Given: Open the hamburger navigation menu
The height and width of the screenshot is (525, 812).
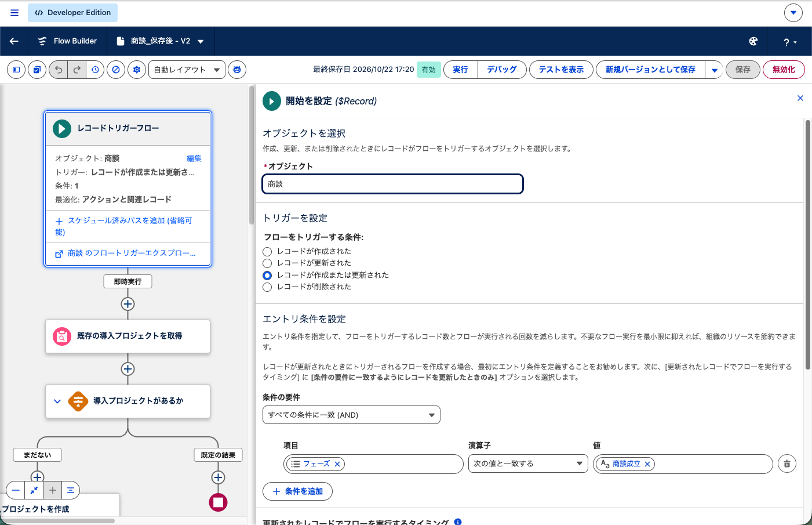Looking at the screenshot, I should (14, 12).
